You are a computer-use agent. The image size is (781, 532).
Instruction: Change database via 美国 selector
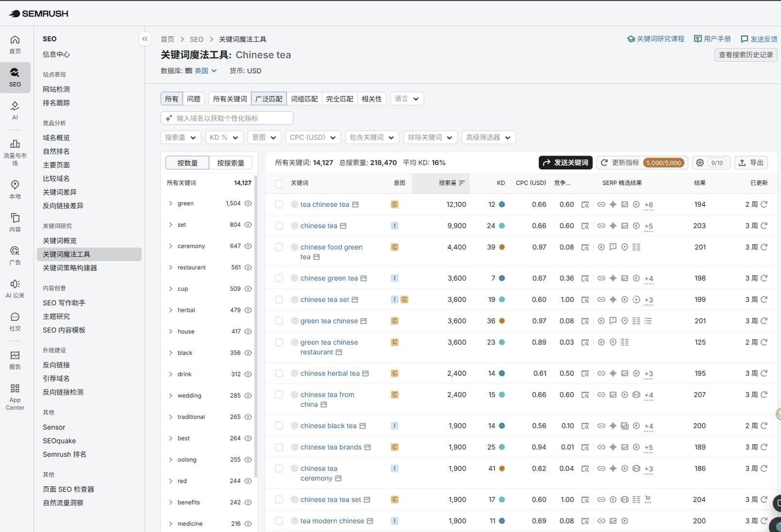pyautogui.click(x=201, y=71)
